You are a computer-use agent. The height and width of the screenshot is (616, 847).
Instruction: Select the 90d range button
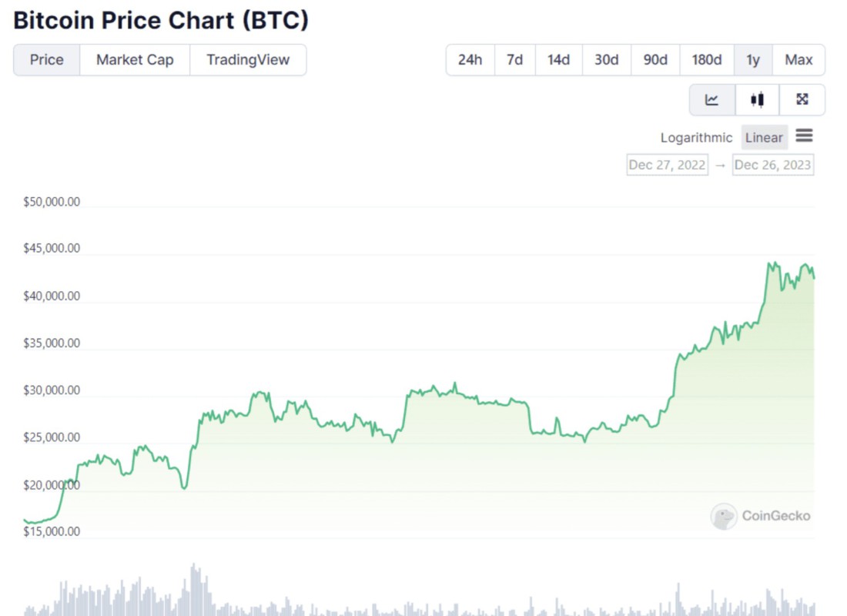tap(655, 59)
